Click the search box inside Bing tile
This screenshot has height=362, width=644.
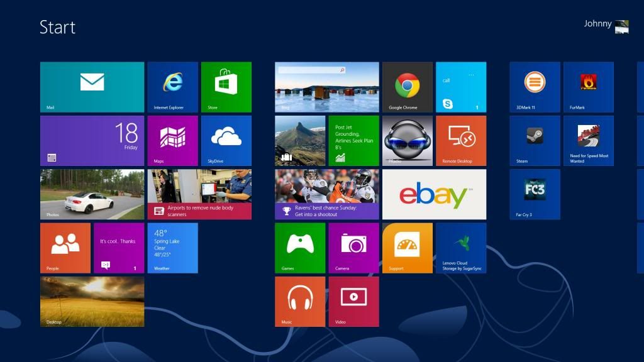click(312, 70)
